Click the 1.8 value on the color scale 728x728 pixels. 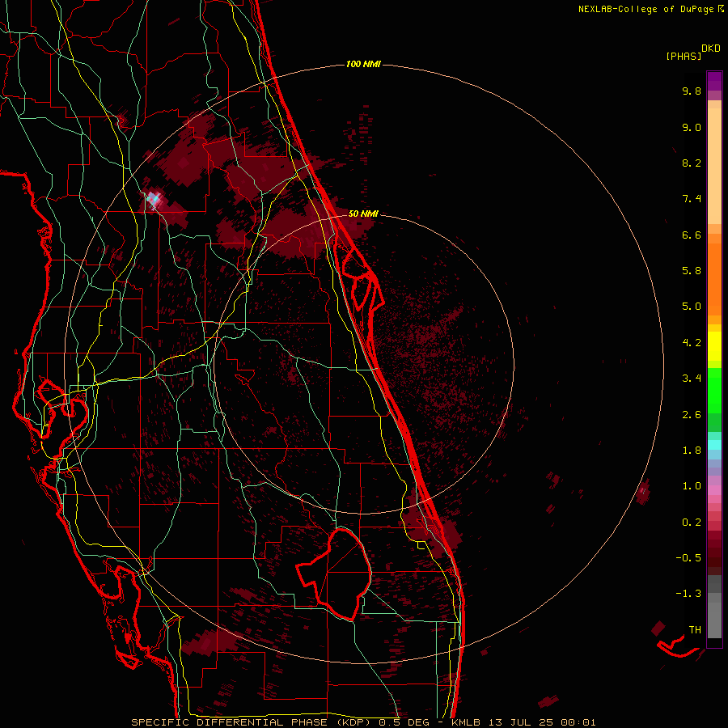tap(692, 451)
